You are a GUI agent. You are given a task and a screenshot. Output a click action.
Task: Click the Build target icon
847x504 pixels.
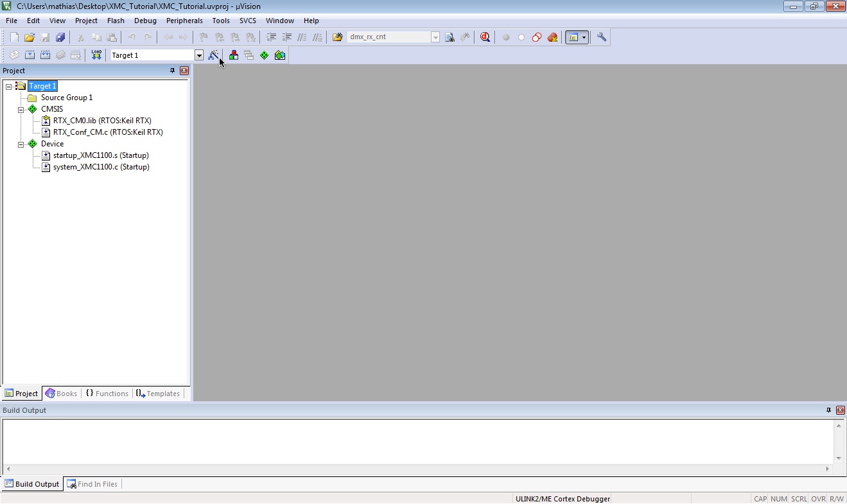(30, 55)
